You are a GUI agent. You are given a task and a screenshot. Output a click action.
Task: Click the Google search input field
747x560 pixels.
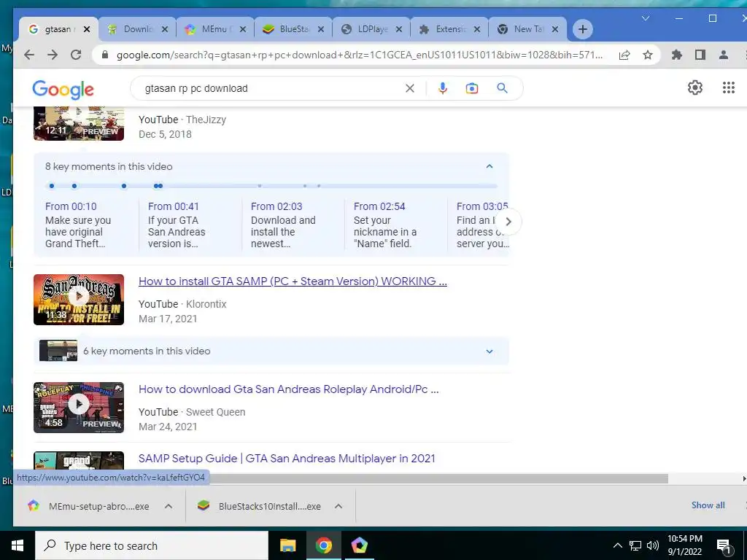[271, 88]
